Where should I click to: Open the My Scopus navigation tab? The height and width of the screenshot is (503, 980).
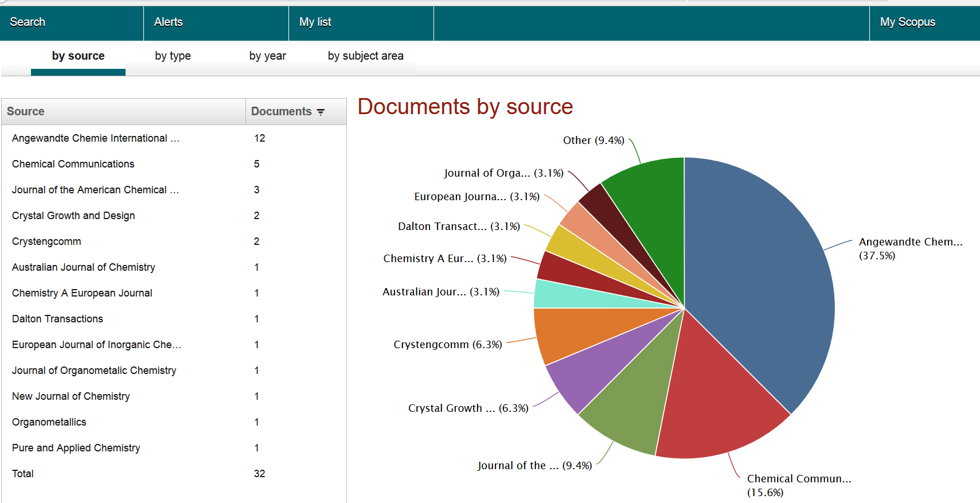point(924,23)
